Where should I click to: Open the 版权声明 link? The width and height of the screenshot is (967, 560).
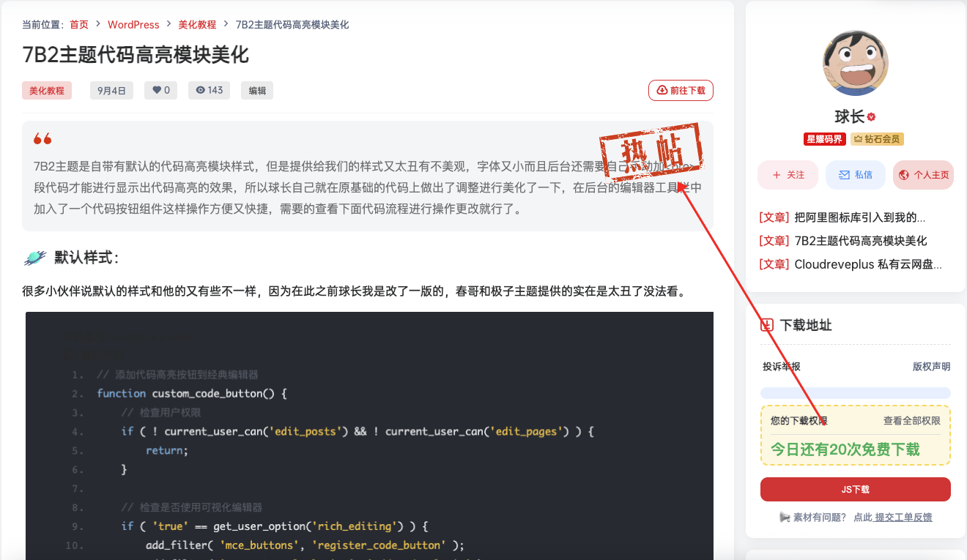point(931,366)
